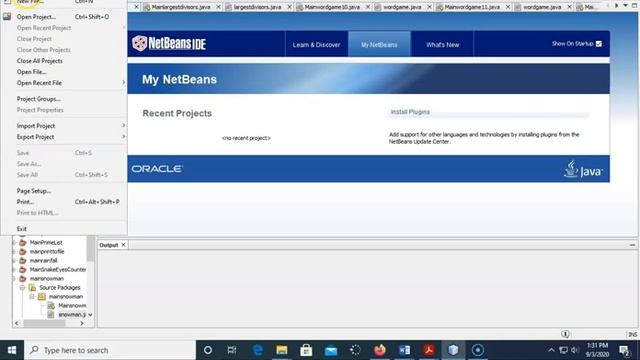This screenshot has width=640, height=360.
Task: Switch to largestdivisors.java tab
Action: (257, 7)
